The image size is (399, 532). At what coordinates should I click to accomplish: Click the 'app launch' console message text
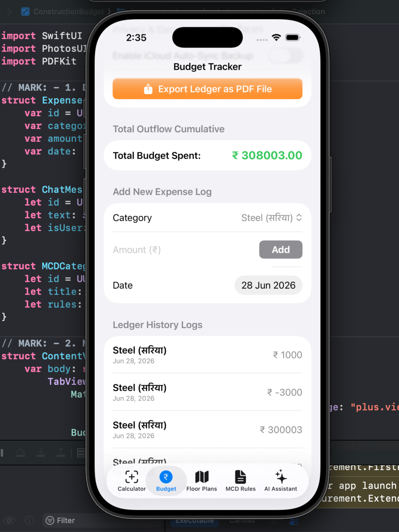click(367, 486)
